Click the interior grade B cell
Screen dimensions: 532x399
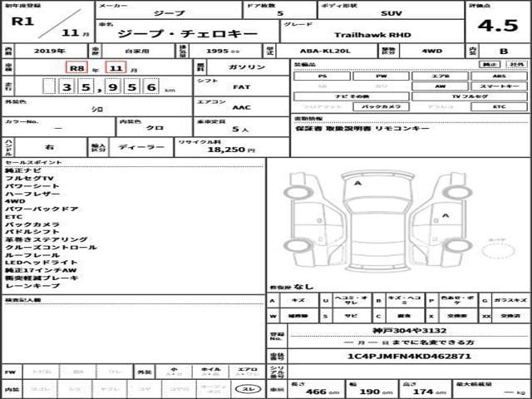[504, 49]
